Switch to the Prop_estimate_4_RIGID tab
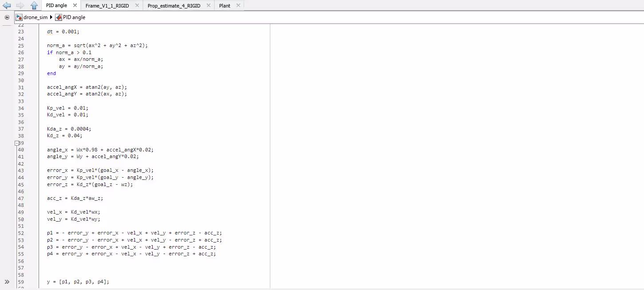 coord(174,6)
